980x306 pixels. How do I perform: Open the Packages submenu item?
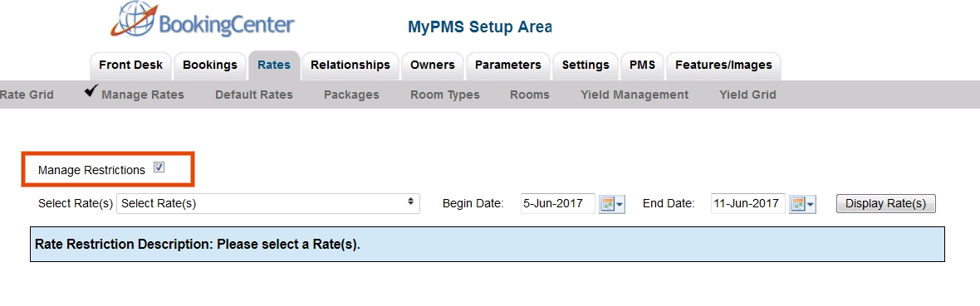pyautogui.click(x=351, y=95)
